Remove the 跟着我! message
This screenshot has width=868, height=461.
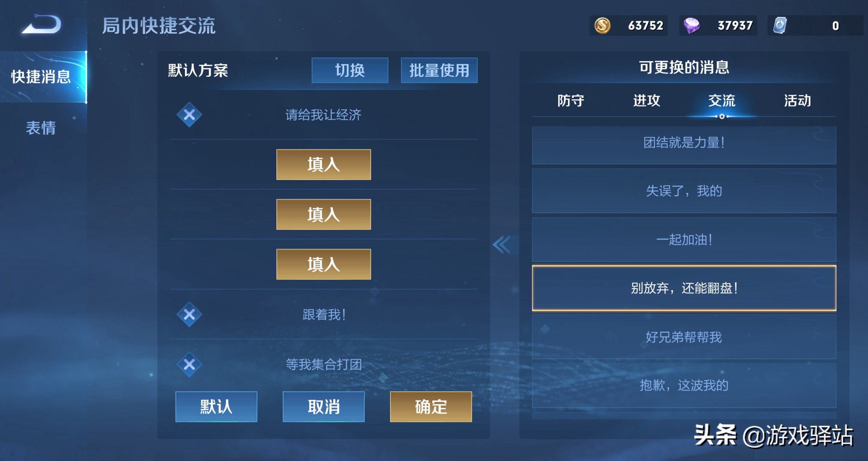click(x=189, y=314)
